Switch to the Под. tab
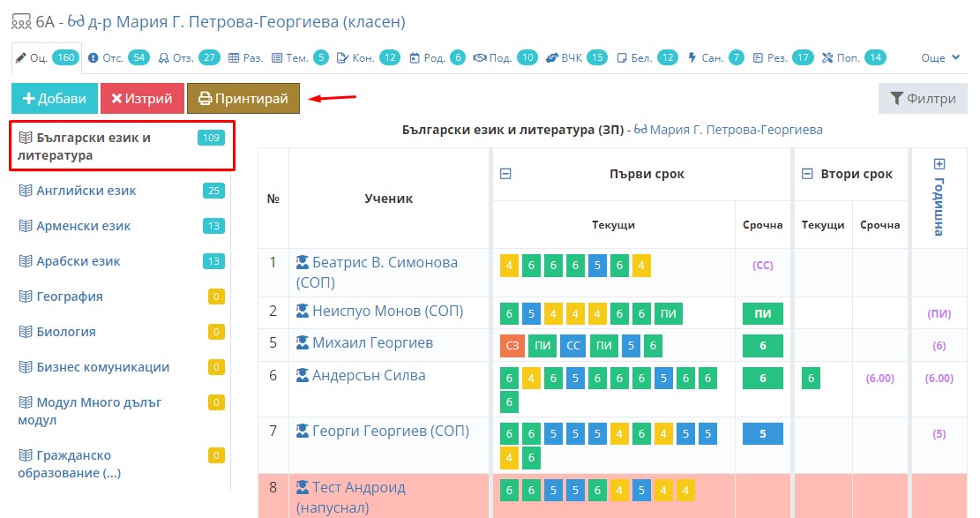 (505, 58)
